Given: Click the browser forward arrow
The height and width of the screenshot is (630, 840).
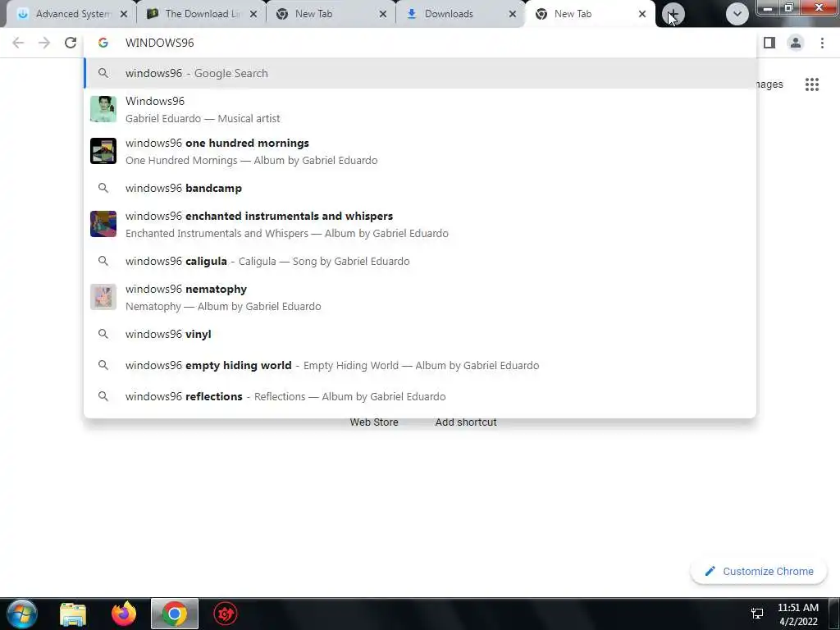Looking at the screenshot, I should point(44,43).
